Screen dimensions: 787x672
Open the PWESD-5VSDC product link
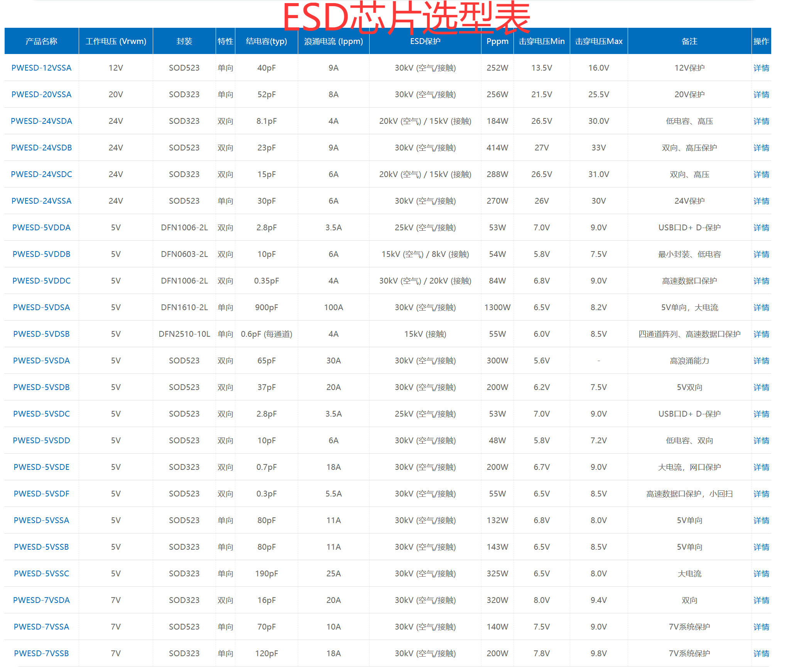click(x=41, y=414)
